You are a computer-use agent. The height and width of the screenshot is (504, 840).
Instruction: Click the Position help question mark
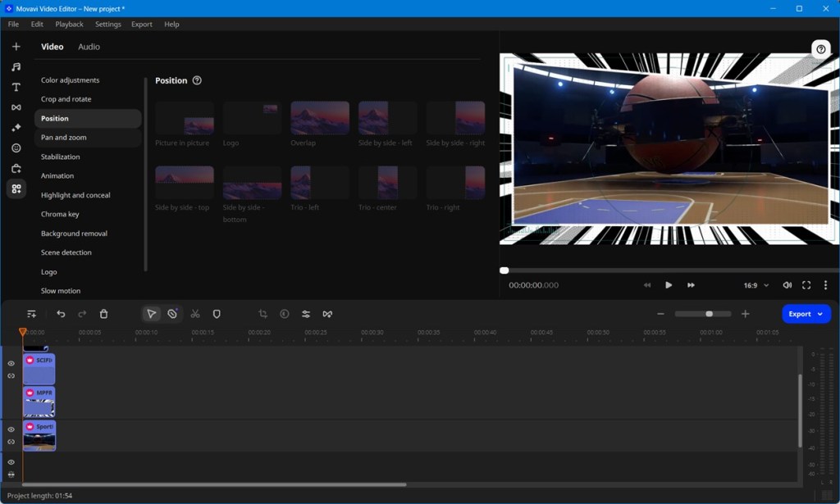point(197,80)
